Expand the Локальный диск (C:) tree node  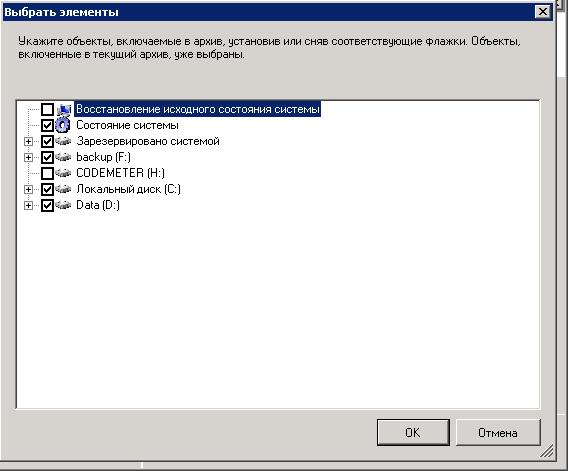pyautogui.click(x=28, y=189)
